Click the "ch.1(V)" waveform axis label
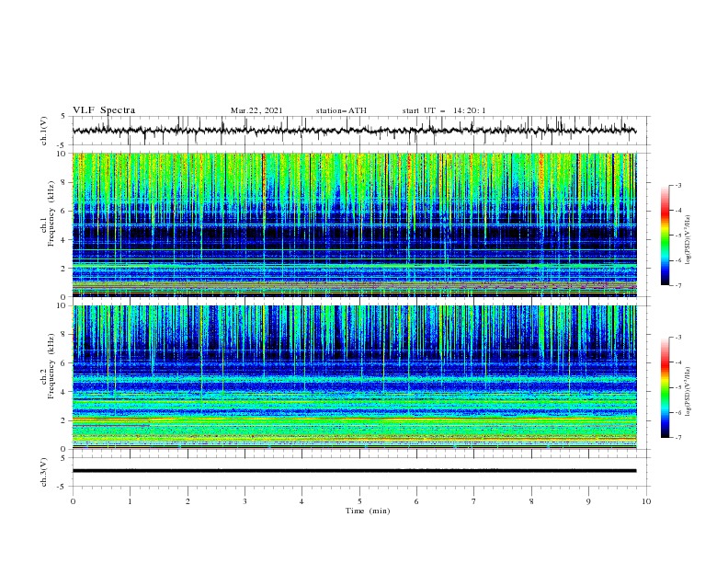This screenshot has width=728, height=563. pos(44,131)
